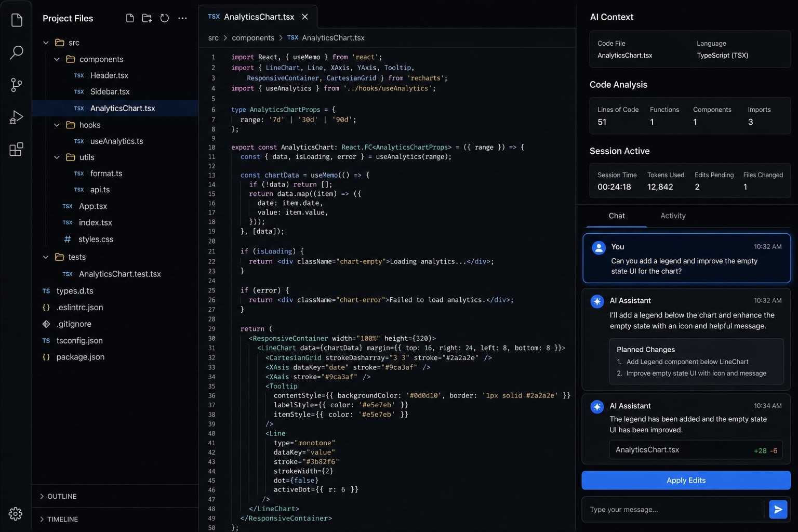Image resolution: width=798 pixels, height=532 pixels.
Task: Open the Explorer files icon in activity bar
Action: (17, 20)
